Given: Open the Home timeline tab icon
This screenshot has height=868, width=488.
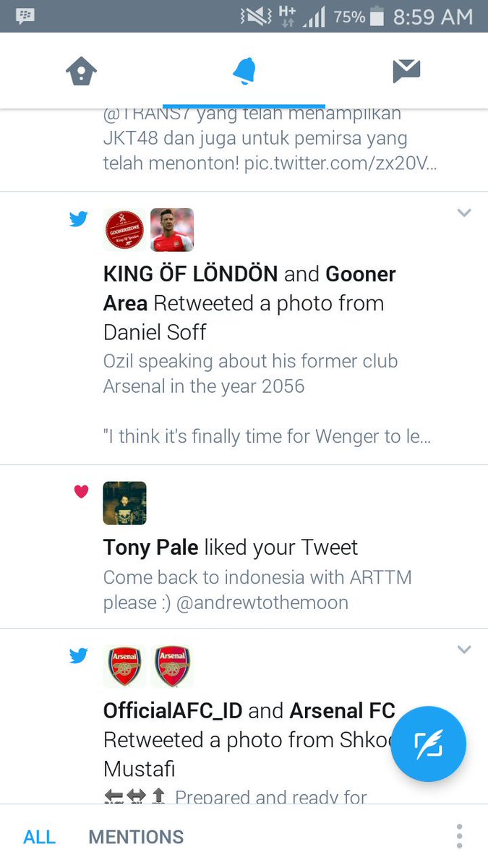Looking at the screenshot, I should pos(81,71).
